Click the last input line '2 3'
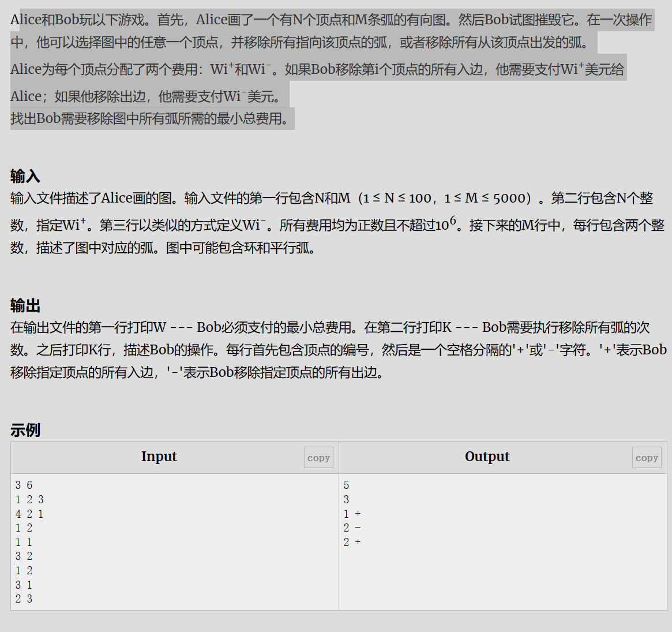The height and width of the screenshot is (632, 672). [24, 599]
